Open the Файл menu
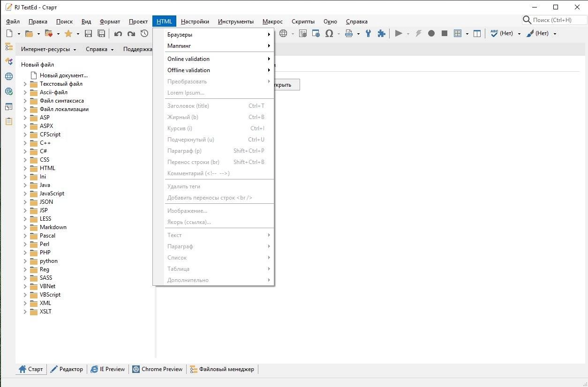 (13, 21)
